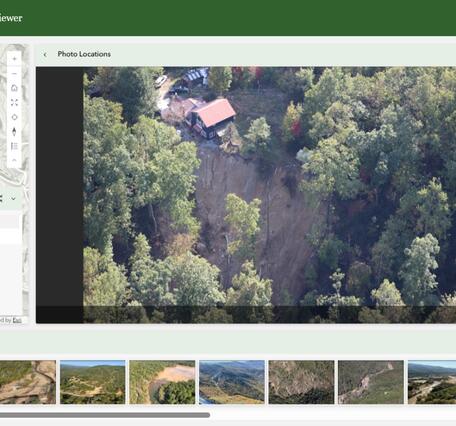Select the valley and river thumbnail
The width and height of the screenshot is (456, 426).
(x=232, y=382)
